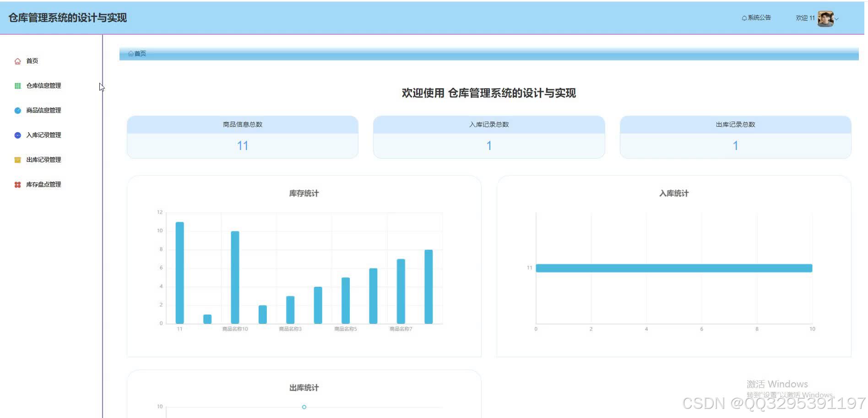Click the 出库记录管理 yellow icon
This screenshot has height=418, width=868.
17,160
